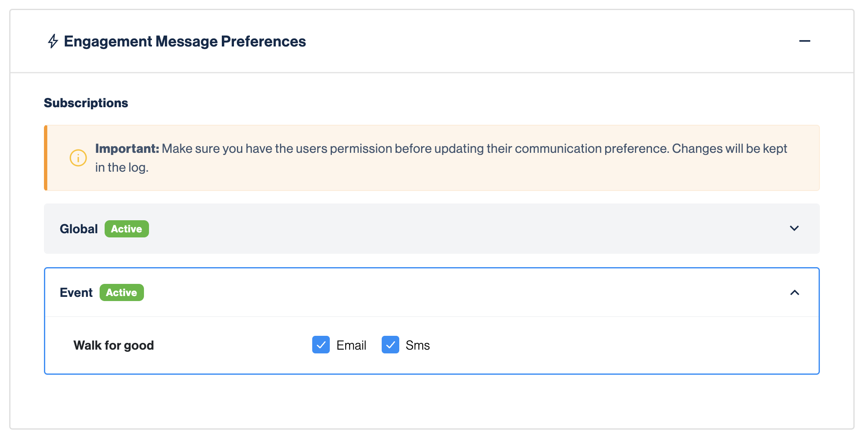This screenshot has width=868, height=443.
Task: Click the Subscriptions heading
Action: point(86,103)
